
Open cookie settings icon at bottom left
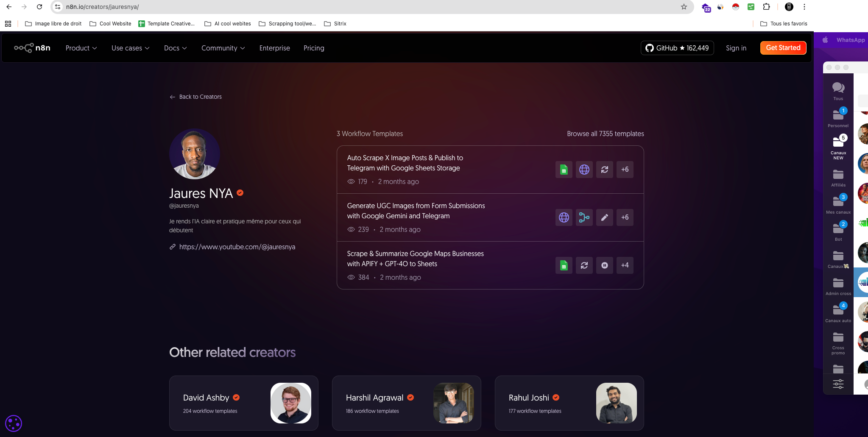(x=14, y=423)
